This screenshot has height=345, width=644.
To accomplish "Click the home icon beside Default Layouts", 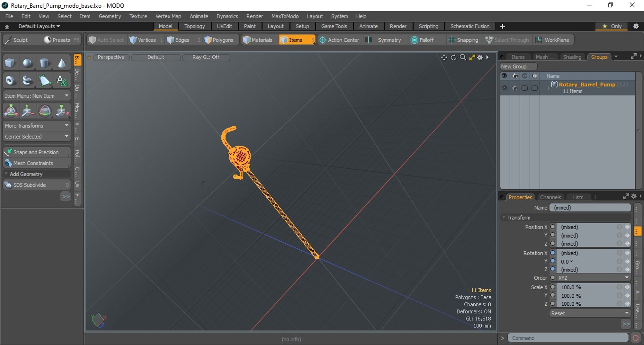I will point(7,27).
